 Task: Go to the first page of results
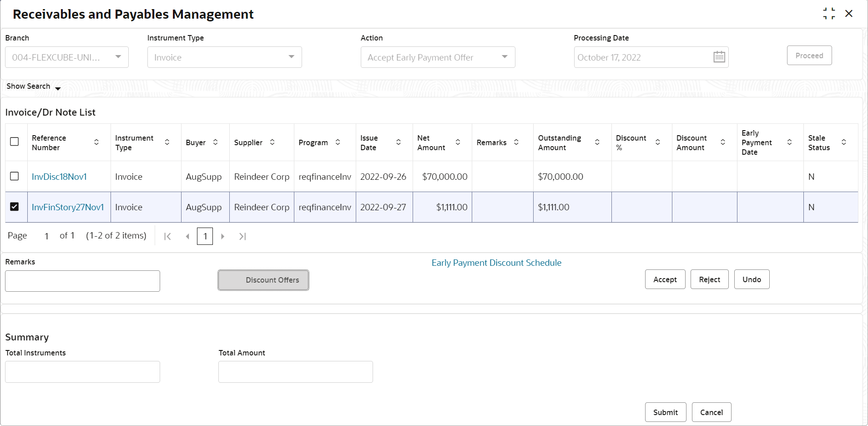pos(167,236)
